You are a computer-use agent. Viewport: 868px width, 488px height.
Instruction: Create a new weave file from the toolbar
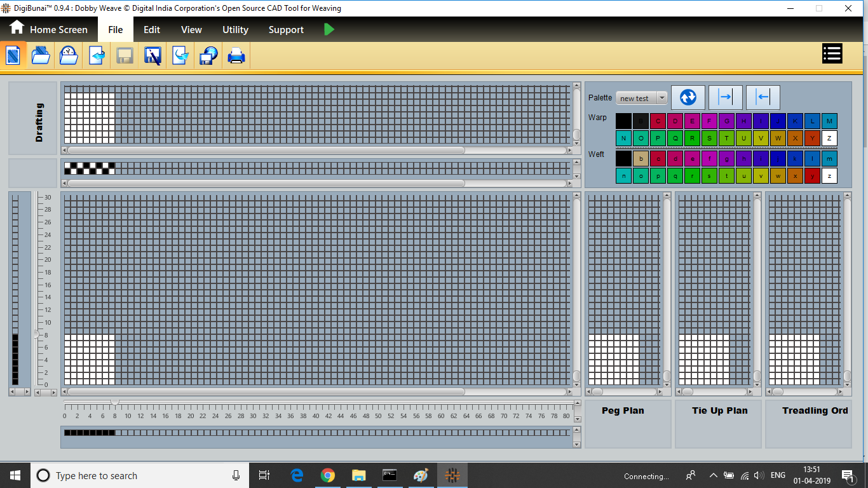(13, 56)
